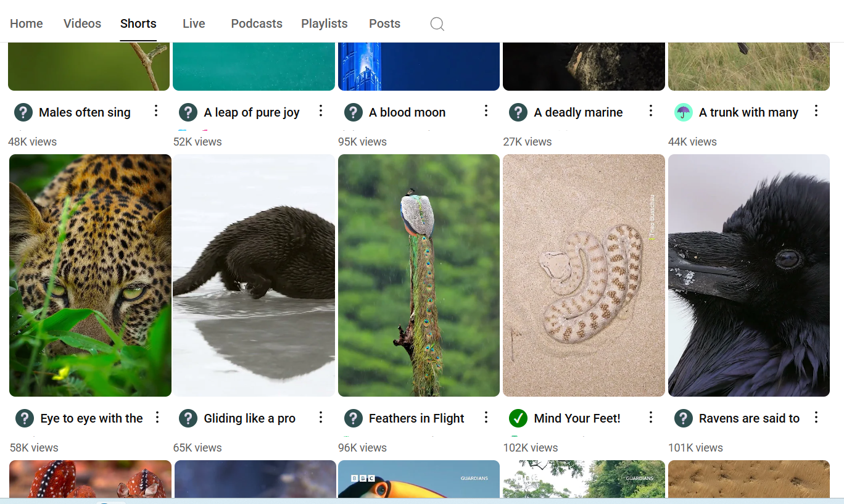Open the Podcasts tab

point(257,24)
